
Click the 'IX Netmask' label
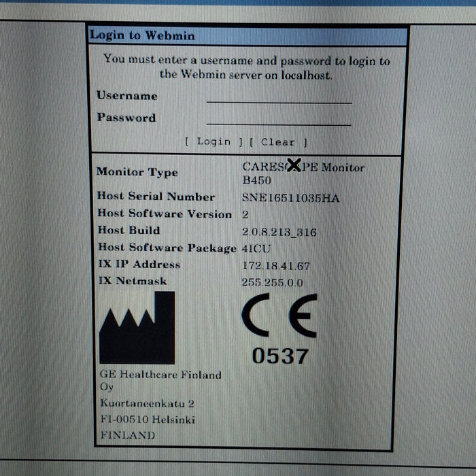click(133, 281)
